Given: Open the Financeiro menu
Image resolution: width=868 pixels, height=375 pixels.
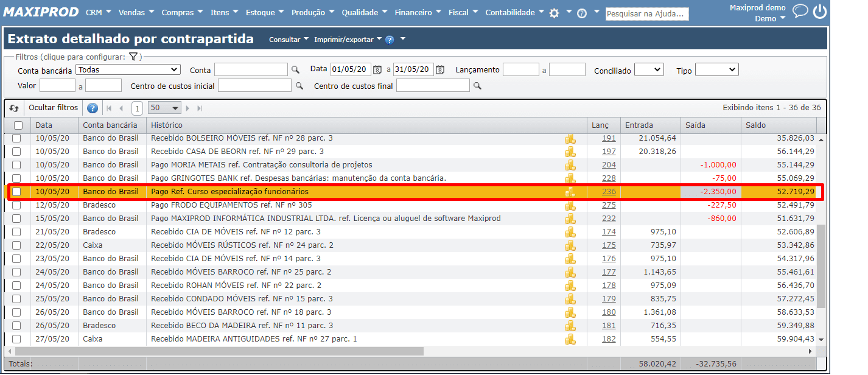Looking at the screenshot, I should coord(418,12).
